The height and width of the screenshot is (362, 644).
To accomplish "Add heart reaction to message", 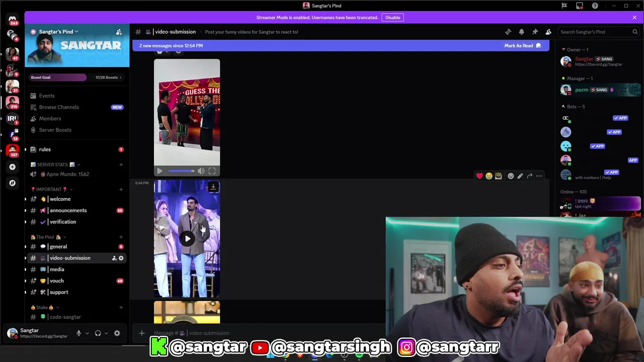I will coord(479,176).
